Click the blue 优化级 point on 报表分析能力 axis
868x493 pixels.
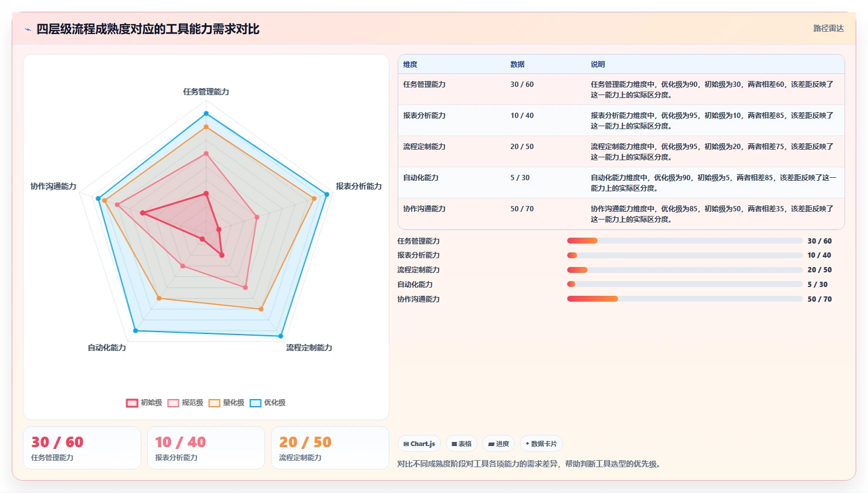coord(327,194)
